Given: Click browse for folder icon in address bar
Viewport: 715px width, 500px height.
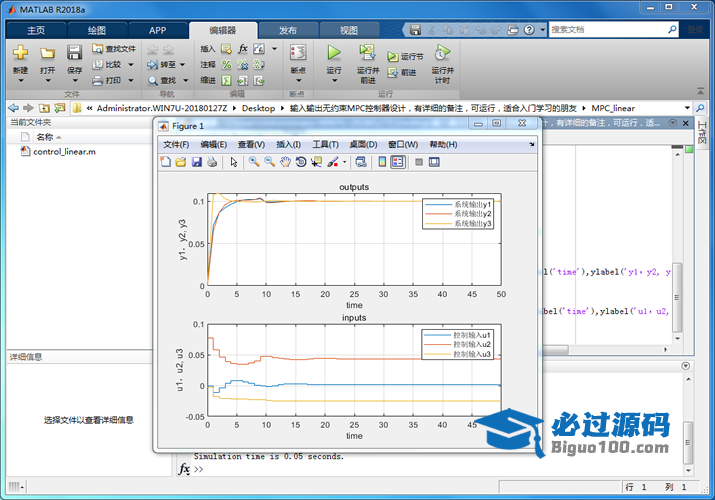Looking at the screenshot, I should (x=60, y=108).
